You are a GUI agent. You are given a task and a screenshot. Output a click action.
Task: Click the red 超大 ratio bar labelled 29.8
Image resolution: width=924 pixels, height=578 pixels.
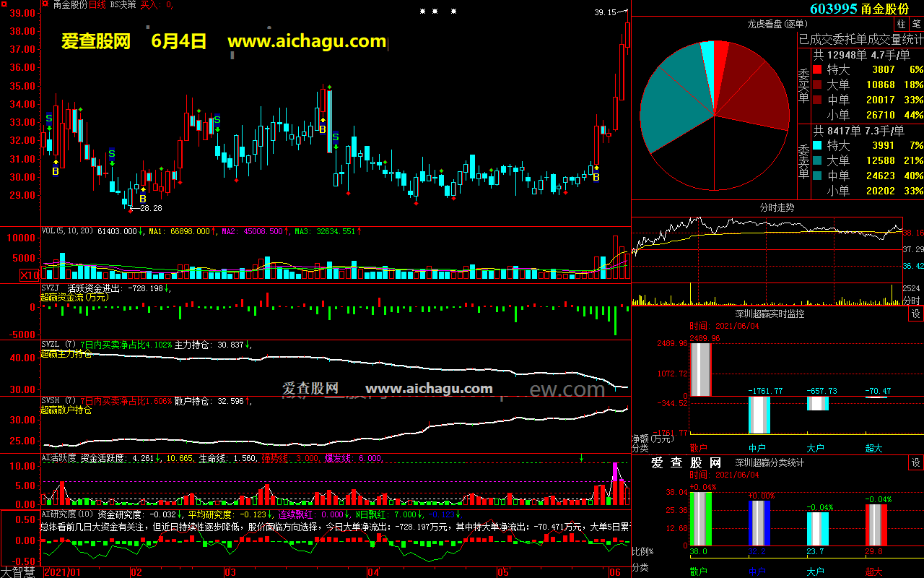(876, 525)
